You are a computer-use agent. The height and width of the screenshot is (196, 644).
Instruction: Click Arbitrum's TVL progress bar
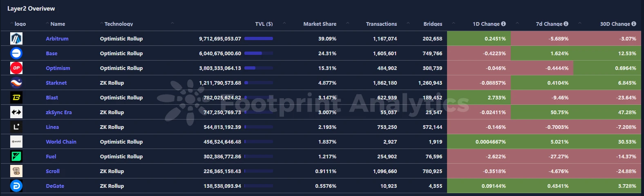pyautogui.click(x=258, y=38)
